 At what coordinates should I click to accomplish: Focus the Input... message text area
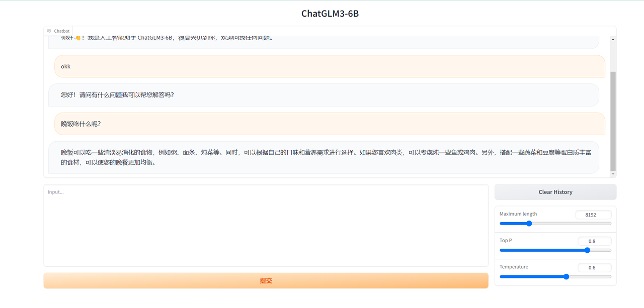tap(266, 225)
